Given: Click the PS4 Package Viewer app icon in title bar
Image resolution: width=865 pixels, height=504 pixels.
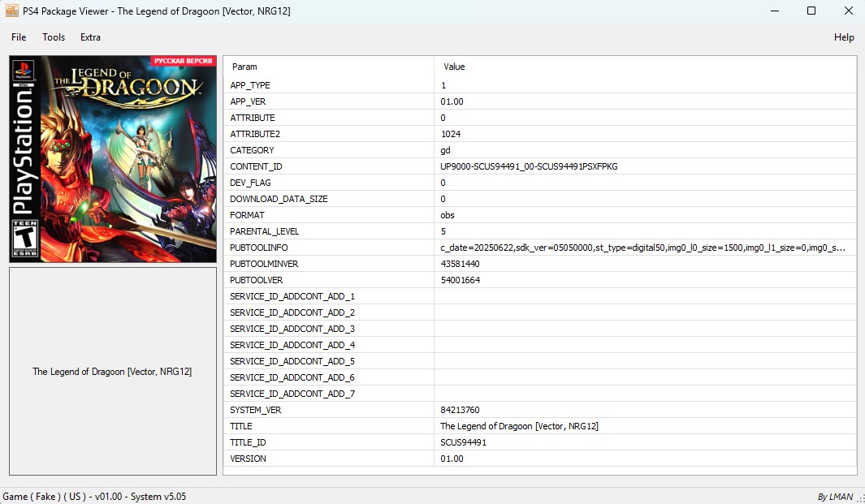Looking at the screenshot, I should point(12,11).
